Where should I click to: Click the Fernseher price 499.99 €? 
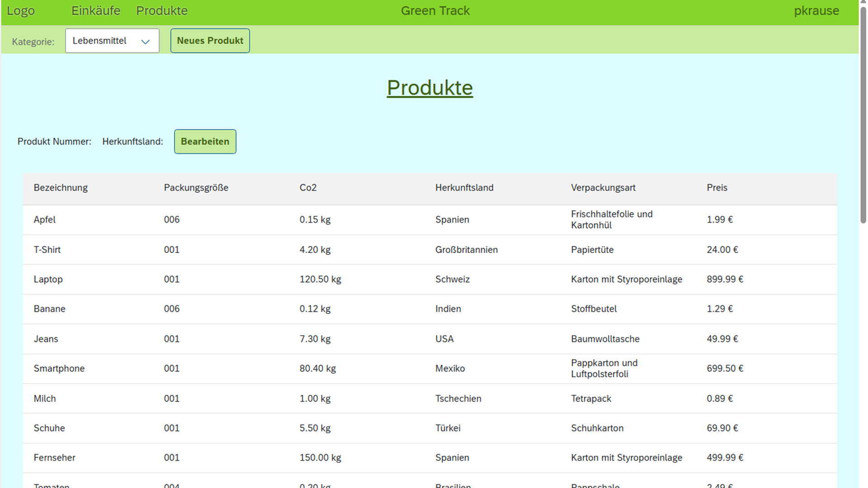click(725, 458)
